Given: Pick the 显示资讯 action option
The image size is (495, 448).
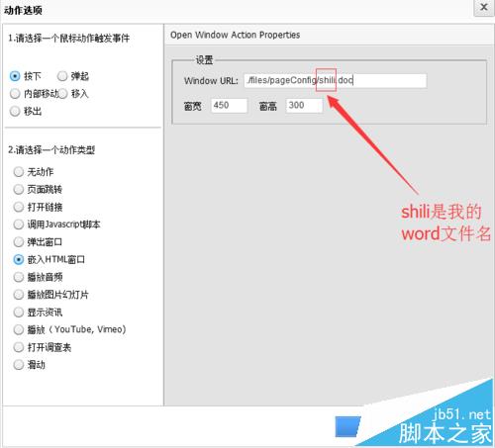Looking at the screenshot, I should coord(19,312).
